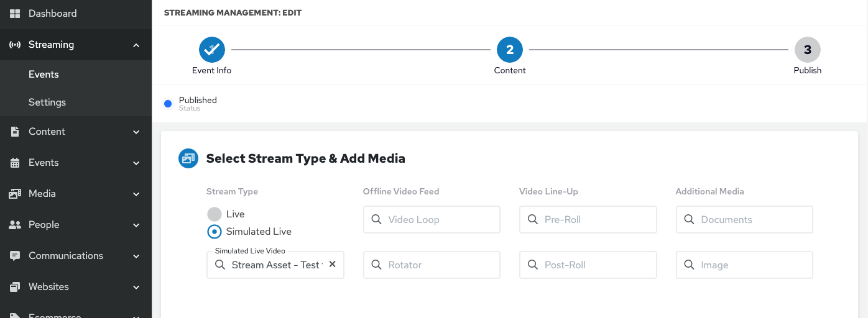
Task: Jump to step 3 Publish
Action: pyautogui.click(x=807, y=50)
